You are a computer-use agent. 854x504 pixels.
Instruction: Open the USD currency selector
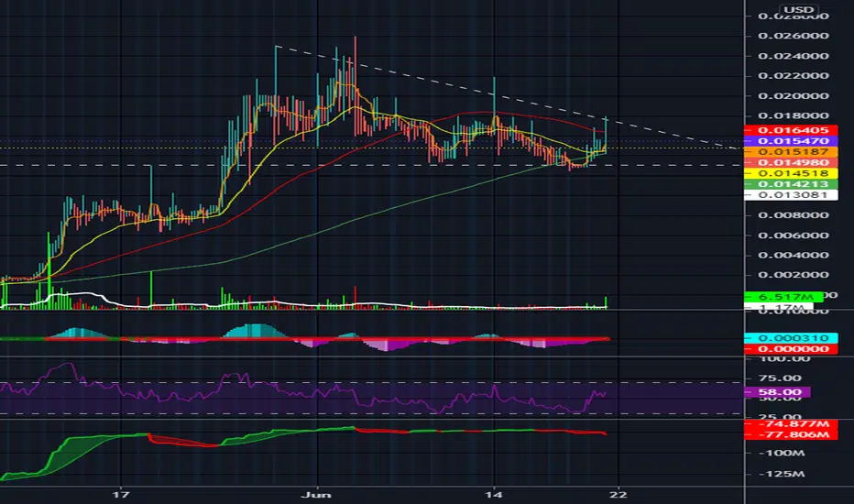798,10
